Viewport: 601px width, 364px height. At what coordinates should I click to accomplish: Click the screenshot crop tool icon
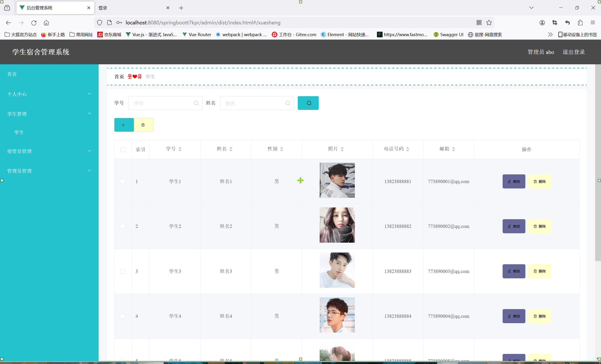pyautogui.click(x=555, y=23)
